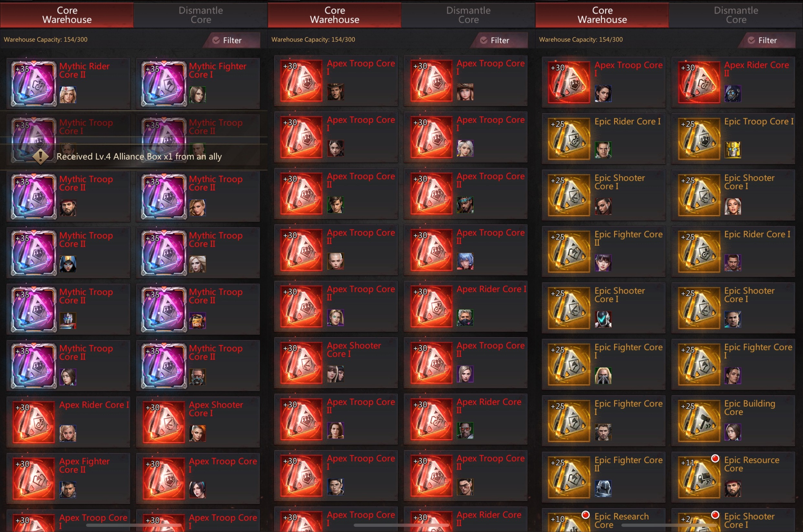The width and height of the screenshot is (803, 532).
Task: Open the rightmost Dismantle Core tab
Action: pyautogui.click(x=736, y=15)
